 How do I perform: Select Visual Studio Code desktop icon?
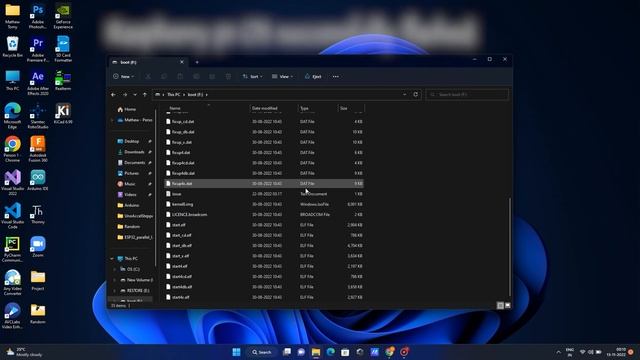[13, 216]
